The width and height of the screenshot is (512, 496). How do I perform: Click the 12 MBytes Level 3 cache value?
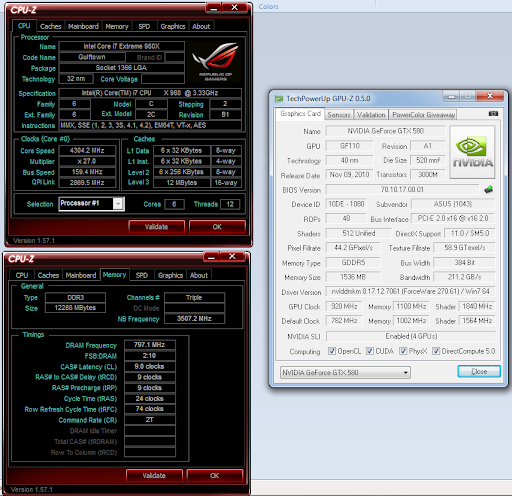point(182,183)
